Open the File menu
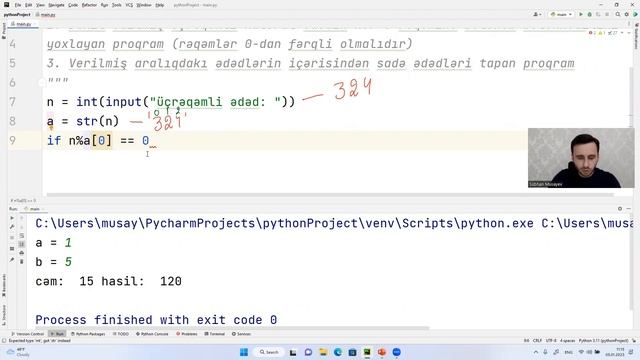This screenshot has height=360, width=640. pos(18,5)
